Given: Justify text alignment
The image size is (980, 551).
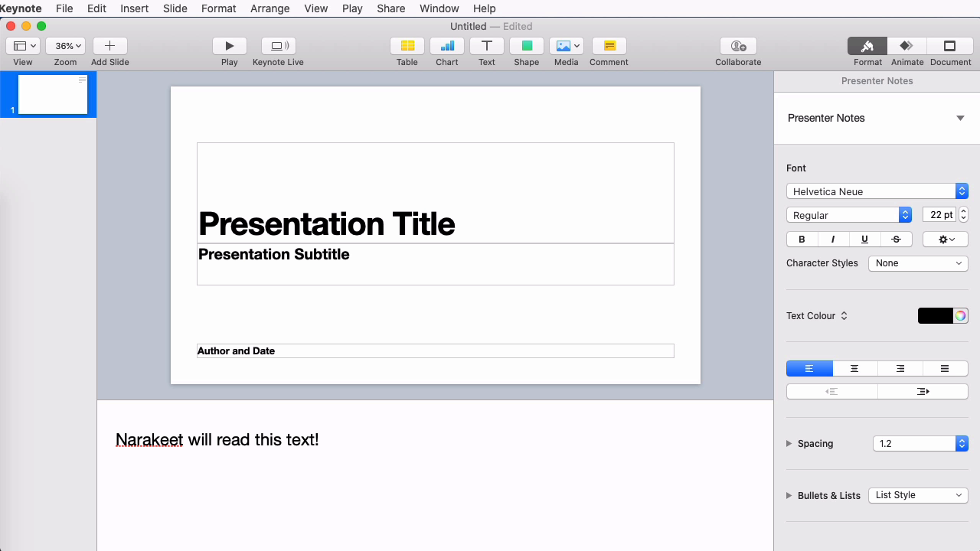Looking at the screenshot, I should point(945,369).
